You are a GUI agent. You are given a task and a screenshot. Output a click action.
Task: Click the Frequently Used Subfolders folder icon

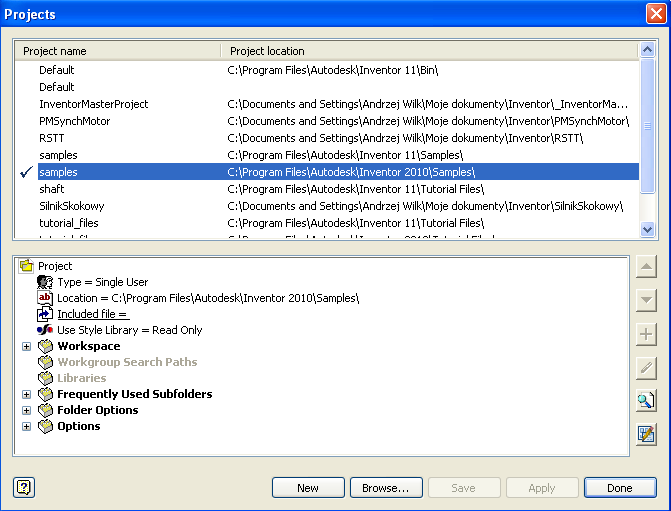[x=45, y=394]
